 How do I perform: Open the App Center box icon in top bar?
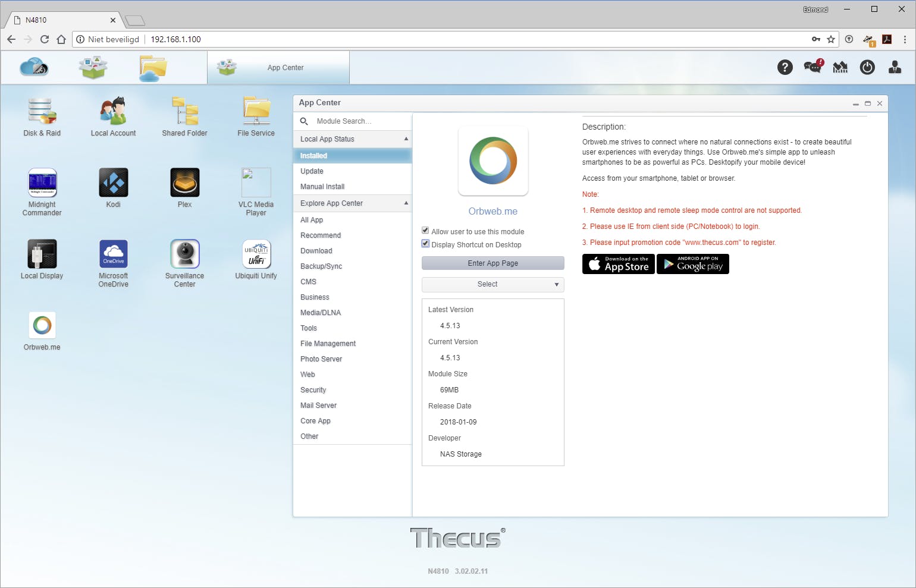click(x=93, y=68)
